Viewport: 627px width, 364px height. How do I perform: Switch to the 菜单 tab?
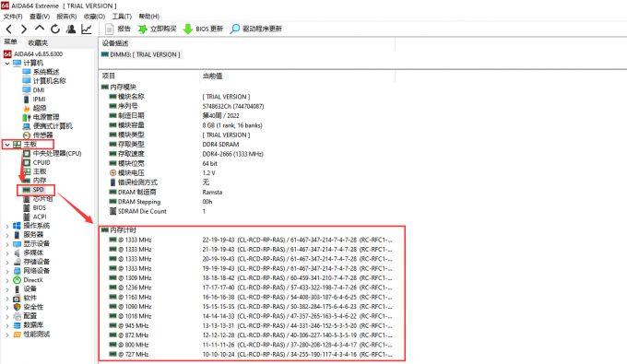pos(11,42)
